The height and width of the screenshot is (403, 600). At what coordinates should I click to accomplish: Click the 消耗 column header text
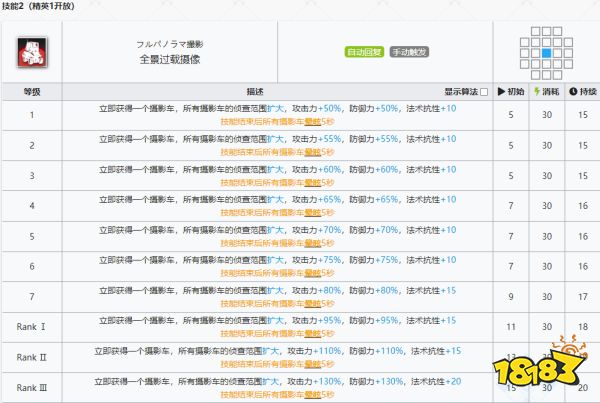point(551,91)
